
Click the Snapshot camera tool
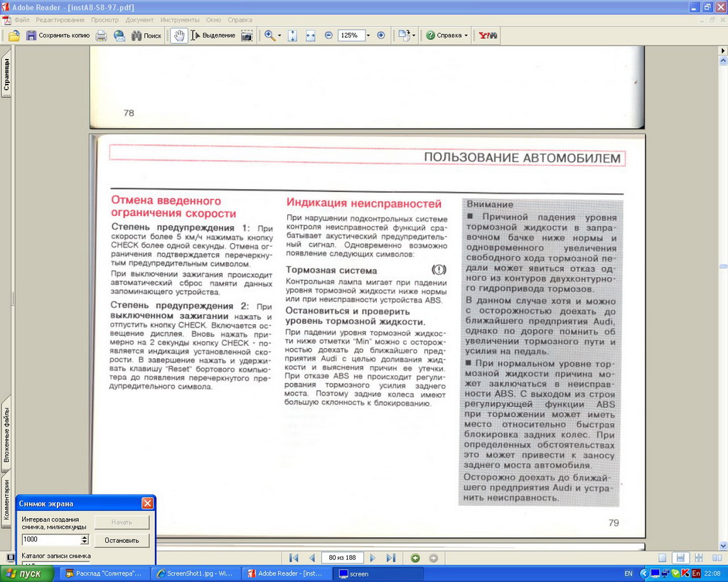[247, 36]
